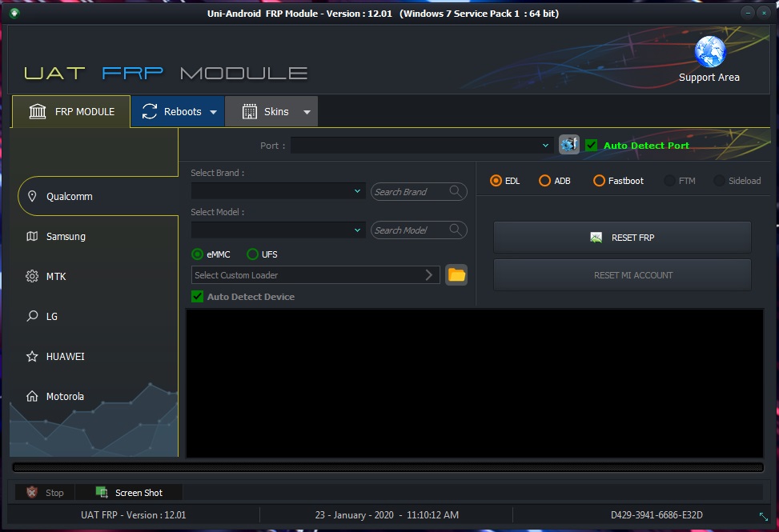Click the Motorola home icon
This screenshot has height=532, width=779.
pos(32,396)
